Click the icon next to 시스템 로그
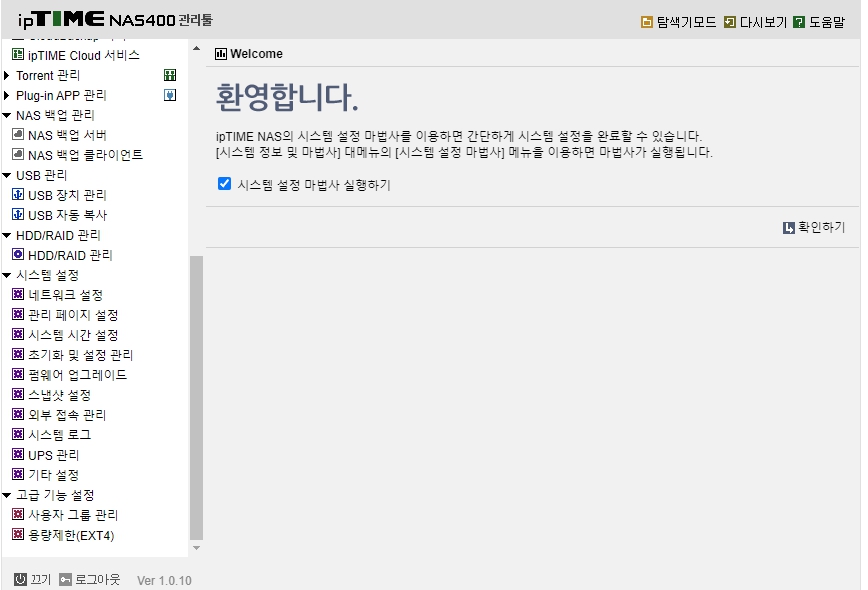868x590 pixels. click(x=20, y=434)
